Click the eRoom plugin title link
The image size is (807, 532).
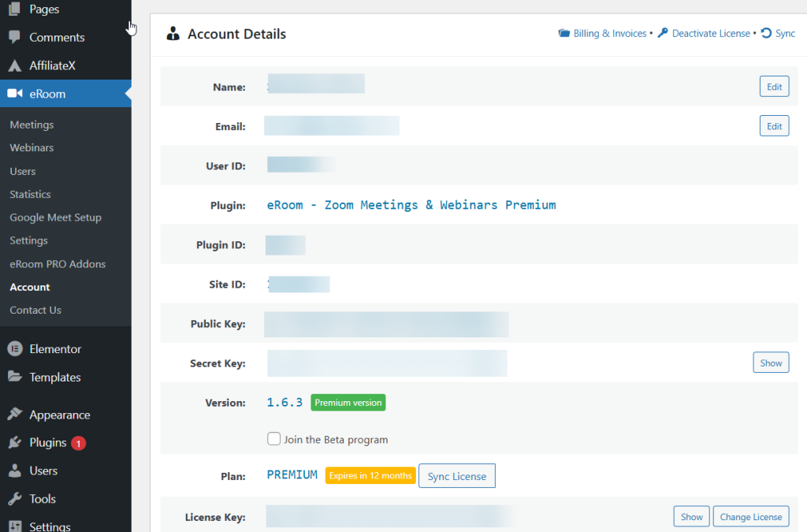(x=411, y=205)
